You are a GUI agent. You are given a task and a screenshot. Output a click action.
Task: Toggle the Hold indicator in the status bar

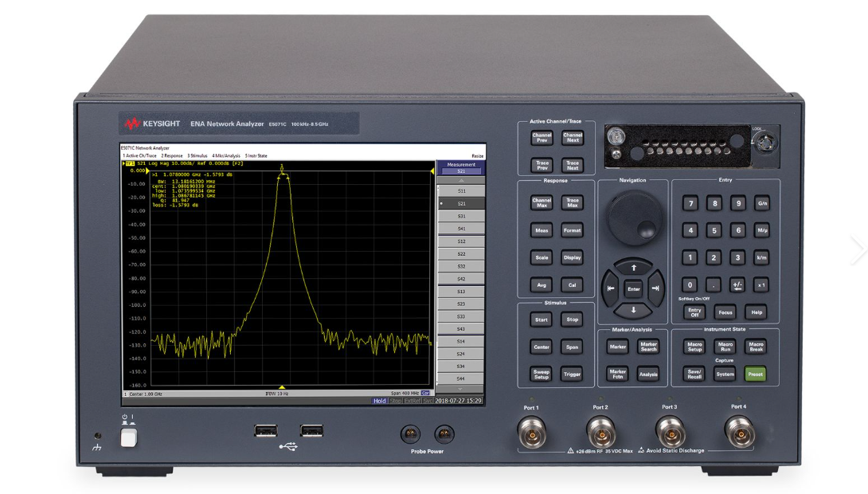(x=380, y=401)
